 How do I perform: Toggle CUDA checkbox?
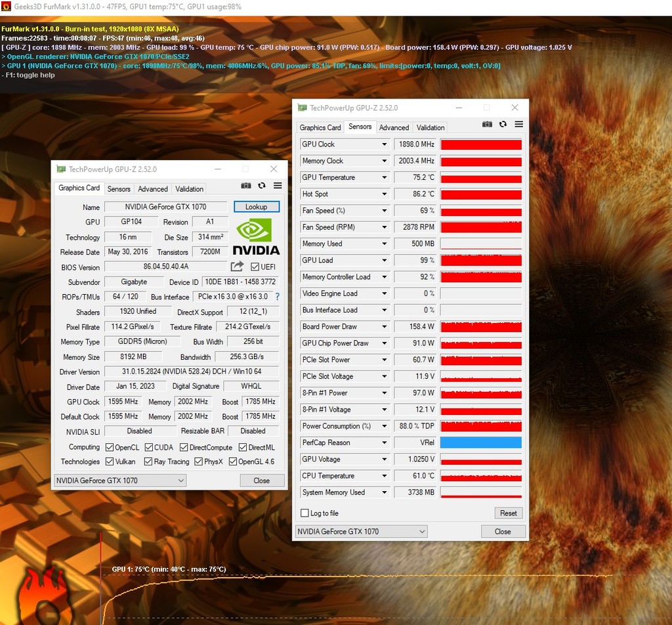(149, 448)
